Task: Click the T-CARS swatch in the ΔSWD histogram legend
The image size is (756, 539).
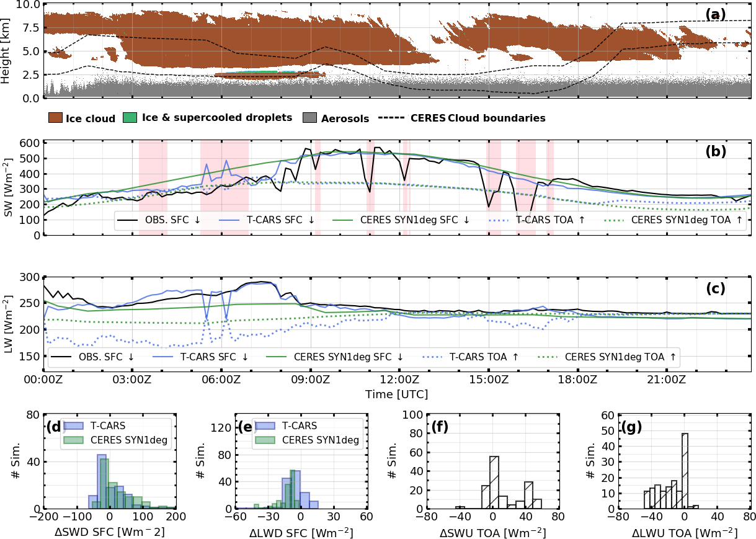Action: pos(74,426)
